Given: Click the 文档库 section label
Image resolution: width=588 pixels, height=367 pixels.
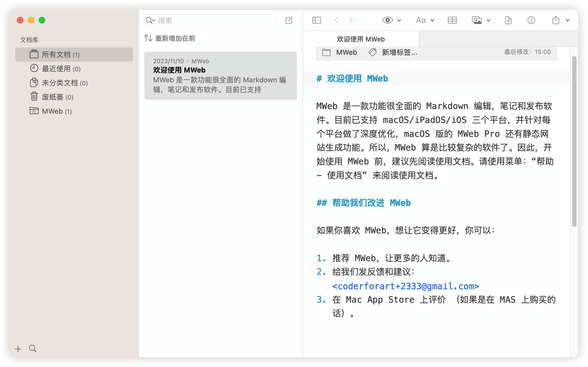Looking at the screenshot, I should coord(29,40).
